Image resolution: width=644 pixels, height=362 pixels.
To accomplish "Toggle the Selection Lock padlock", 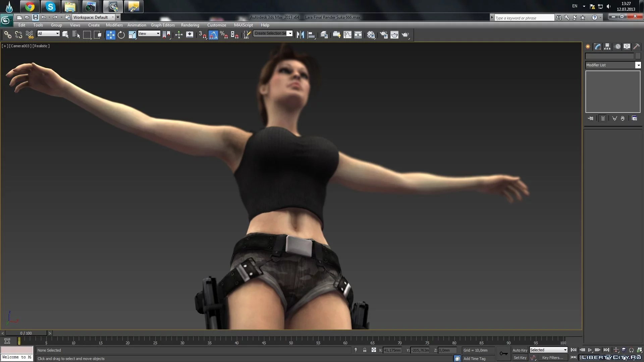I will [365, 350].
